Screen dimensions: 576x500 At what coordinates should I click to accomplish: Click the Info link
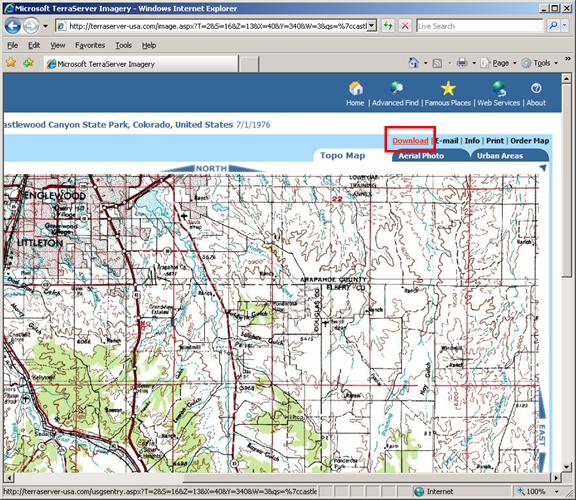click(472, 141)
